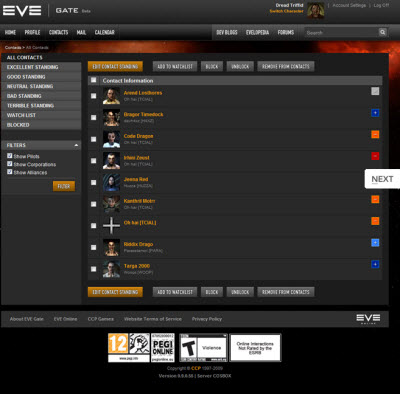Screen dimensions: 400x394
Task: Toggle the Show Corporations checkbox
Action: tap(10, 164)
